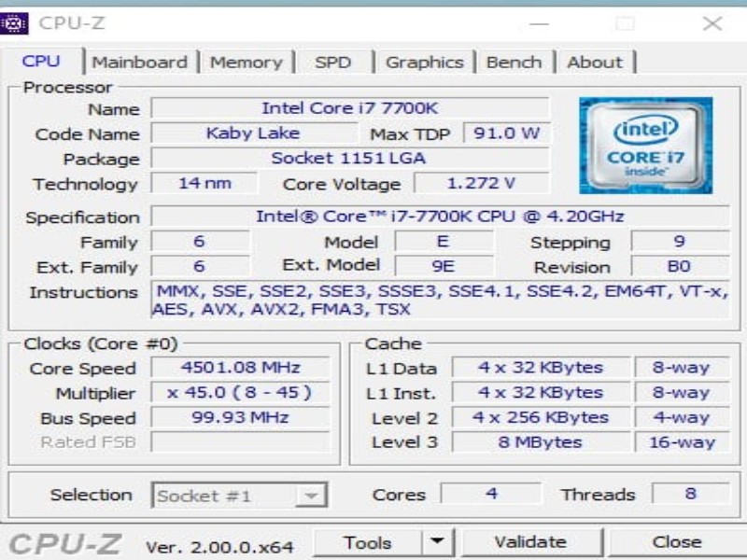Click the Level 2 4 x 256 KBytes value
Viewport: 747px width, 560px height.
[541, 417]
